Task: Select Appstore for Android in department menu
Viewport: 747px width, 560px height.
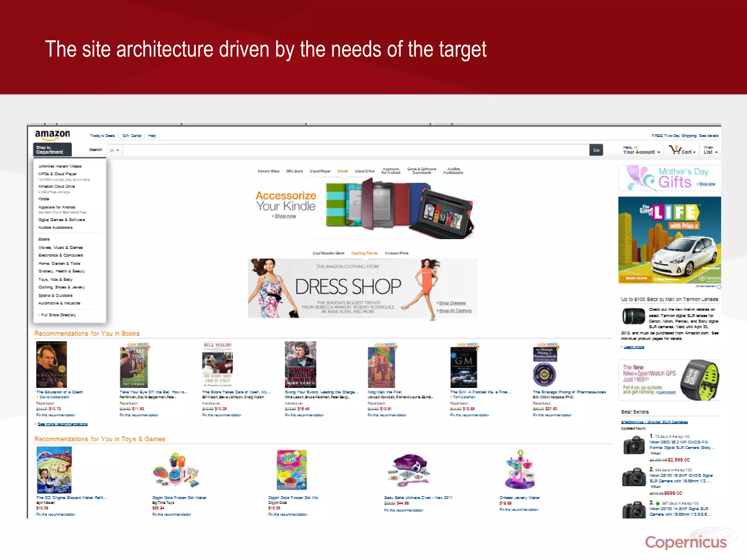Action: [57, 207]
